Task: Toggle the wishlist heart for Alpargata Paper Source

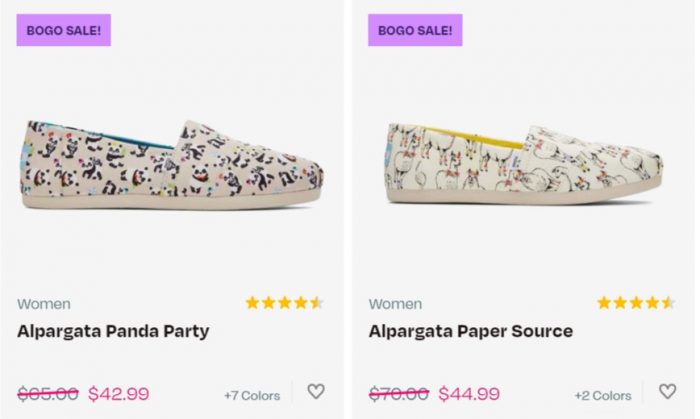Action: [667, 392]
